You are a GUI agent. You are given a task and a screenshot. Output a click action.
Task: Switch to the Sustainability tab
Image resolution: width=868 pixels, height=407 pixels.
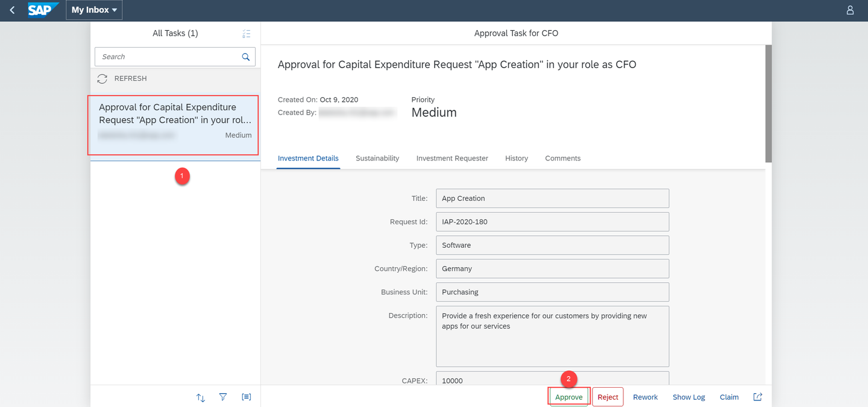377,159
